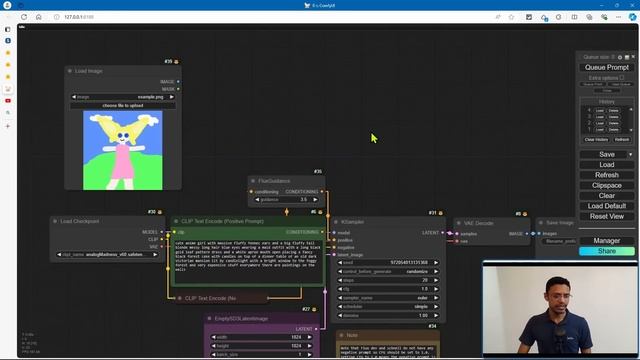Increase guidance value with right arrow
Image resolution: width=640 pixels, height=360 pixels.
click(315, 200)
